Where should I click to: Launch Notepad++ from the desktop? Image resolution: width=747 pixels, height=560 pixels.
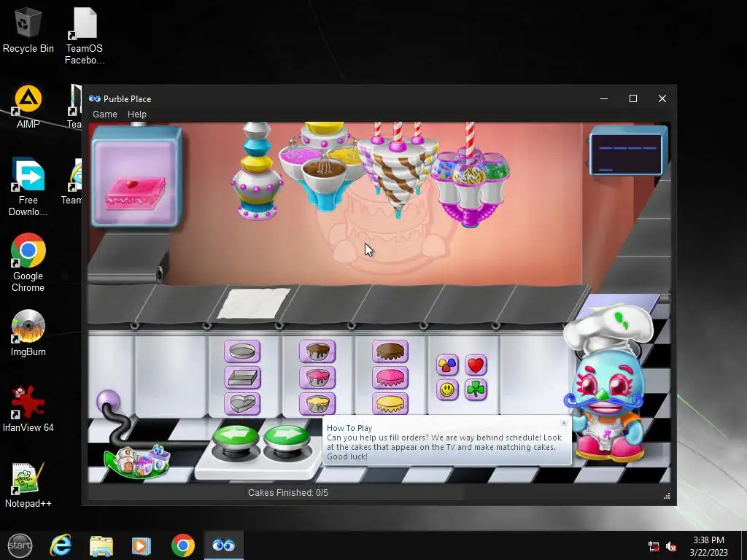click(x=28, y=484)
